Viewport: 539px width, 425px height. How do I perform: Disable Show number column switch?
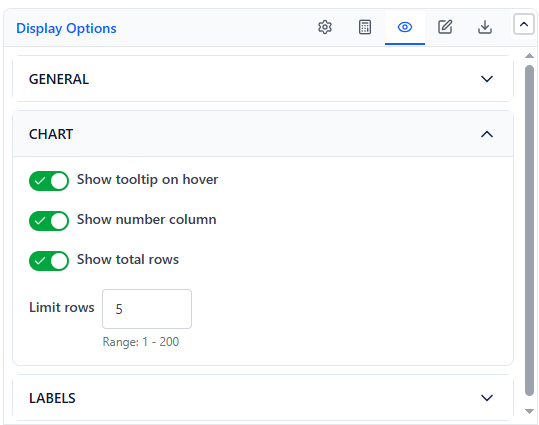(49, 220)
